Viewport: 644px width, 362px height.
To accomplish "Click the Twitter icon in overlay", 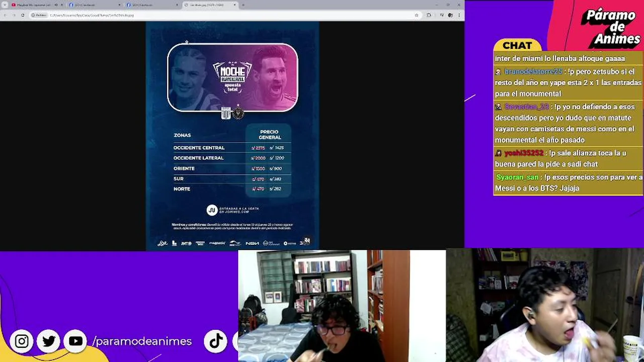I will coord(49,341).
